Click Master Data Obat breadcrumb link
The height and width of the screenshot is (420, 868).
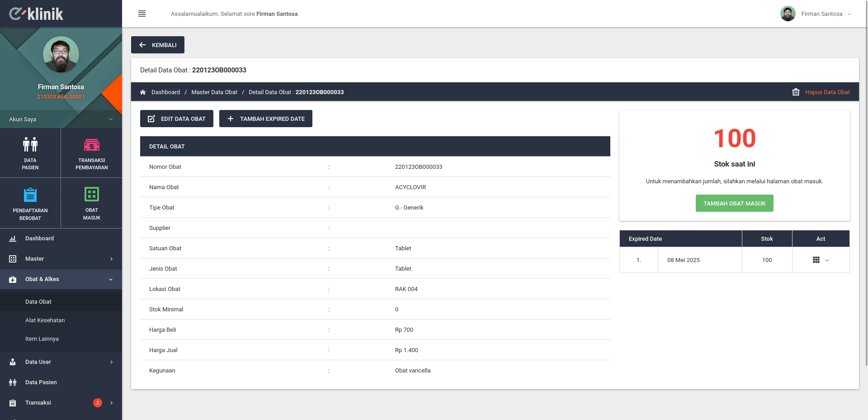pyautogui.click(x=214, y=92)
